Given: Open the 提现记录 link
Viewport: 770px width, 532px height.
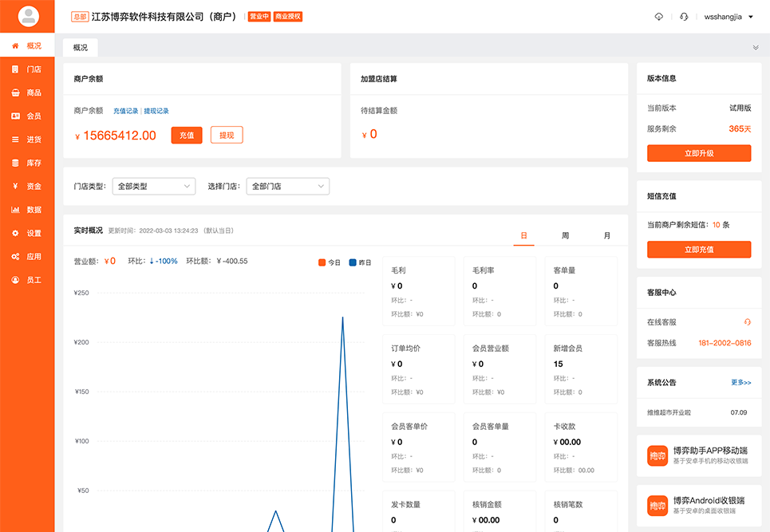Looking at the screenshot, I should point(156,111).
